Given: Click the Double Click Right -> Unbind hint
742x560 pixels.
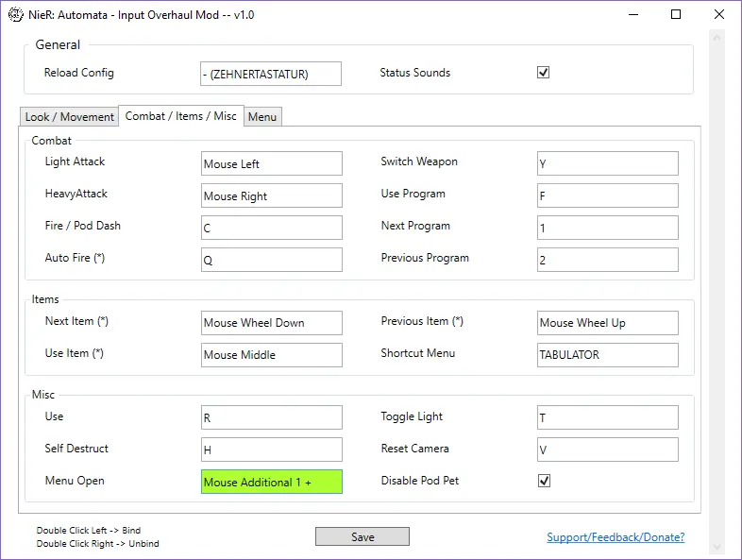Looking at the screenshot, I should [97, 543].
